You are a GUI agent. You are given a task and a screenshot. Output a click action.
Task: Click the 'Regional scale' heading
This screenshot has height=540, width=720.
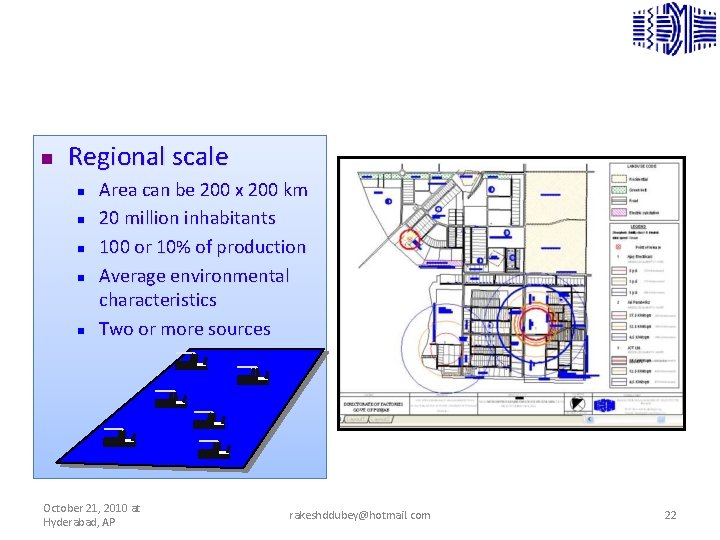point(148,157)
